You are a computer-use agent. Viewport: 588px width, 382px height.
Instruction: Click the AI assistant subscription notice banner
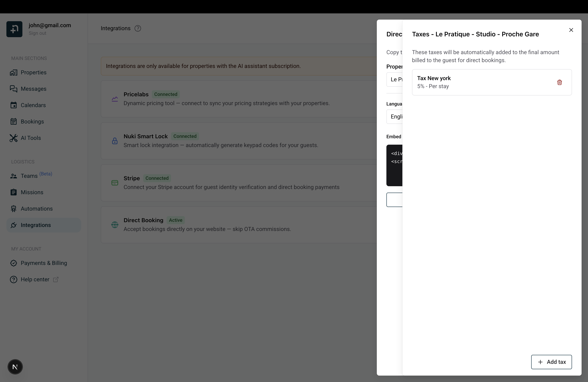[x=239, y=66]
